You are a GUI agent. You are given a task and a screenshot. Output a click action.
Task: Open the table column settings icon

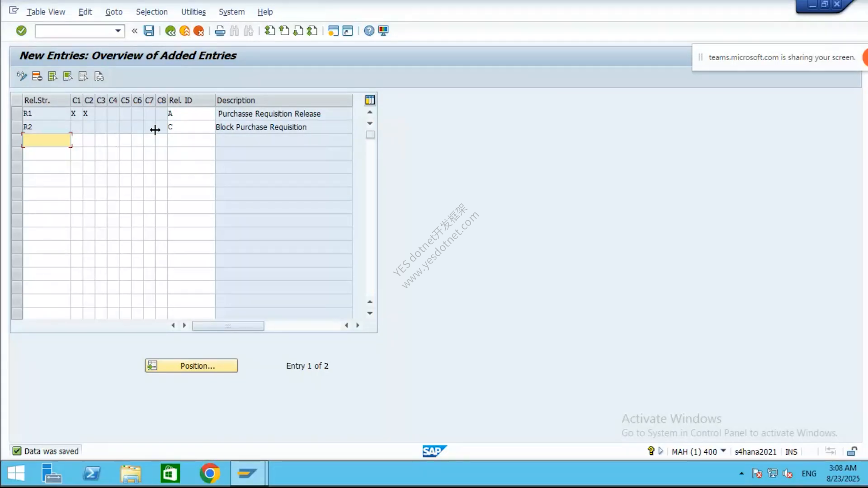coord(370,100)
